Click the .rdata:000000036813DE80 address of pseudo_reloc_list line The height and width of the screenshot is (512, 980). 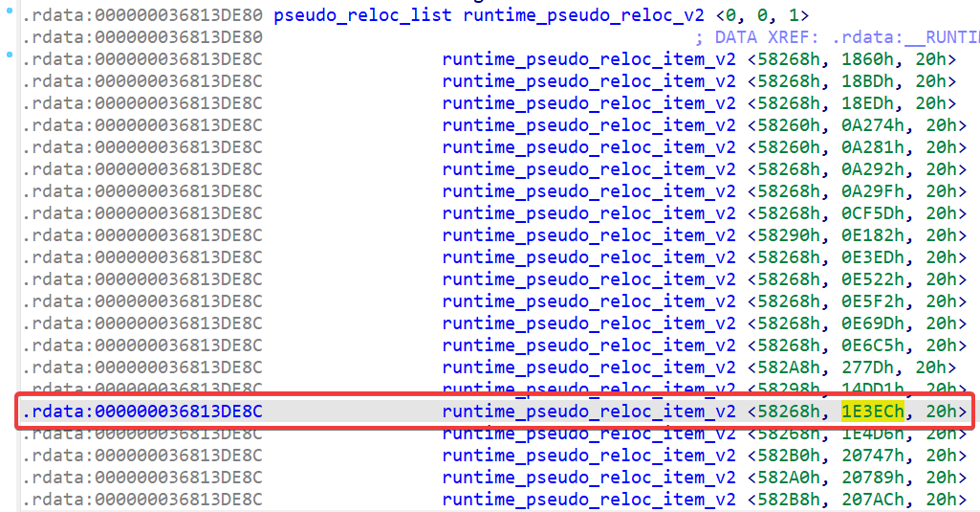(142, 15)
